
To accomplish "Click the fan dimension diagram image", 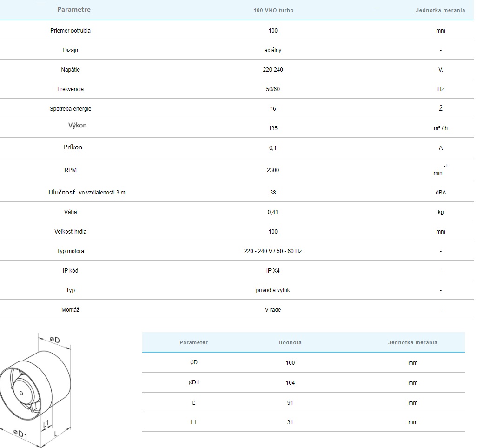I will [37, 388].
